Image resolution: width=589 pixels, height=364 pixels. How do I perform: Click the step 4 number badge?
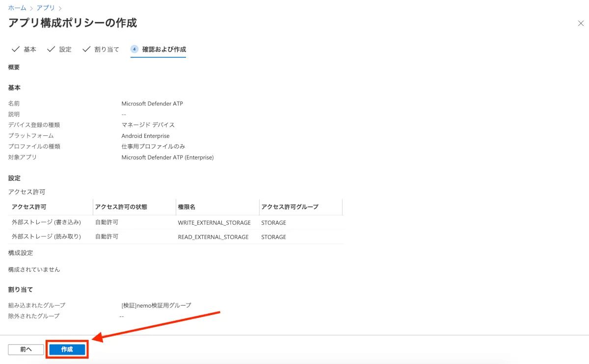[134, 49]
